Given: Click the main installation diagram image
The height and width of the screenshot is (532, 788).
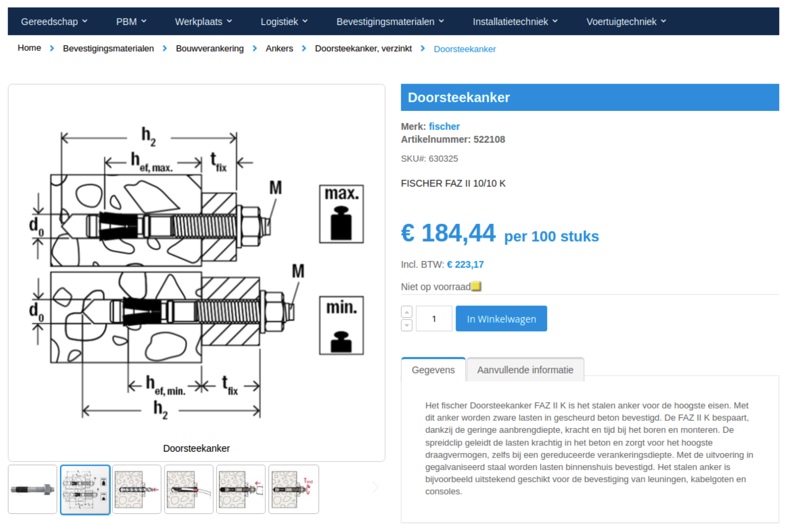Looking at the screenshot, I should point(196,272).
